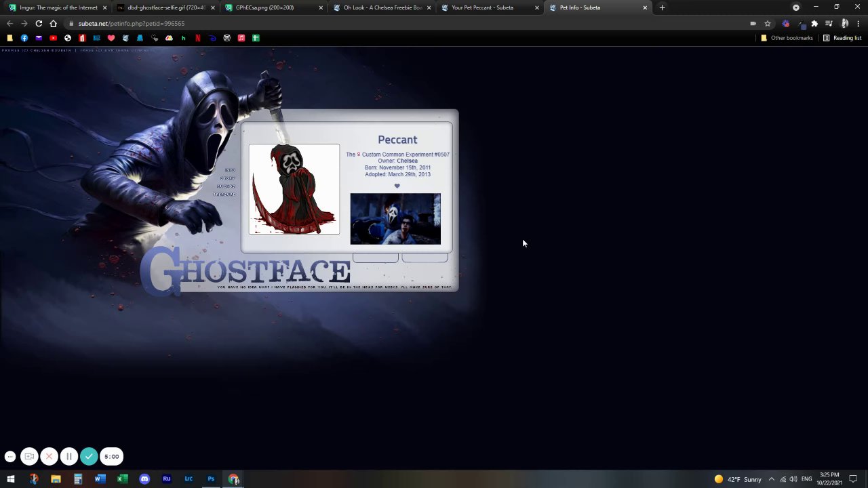The image size is (868, 488).
Task: Open the Windows Start menu
Action: [11, 479]
